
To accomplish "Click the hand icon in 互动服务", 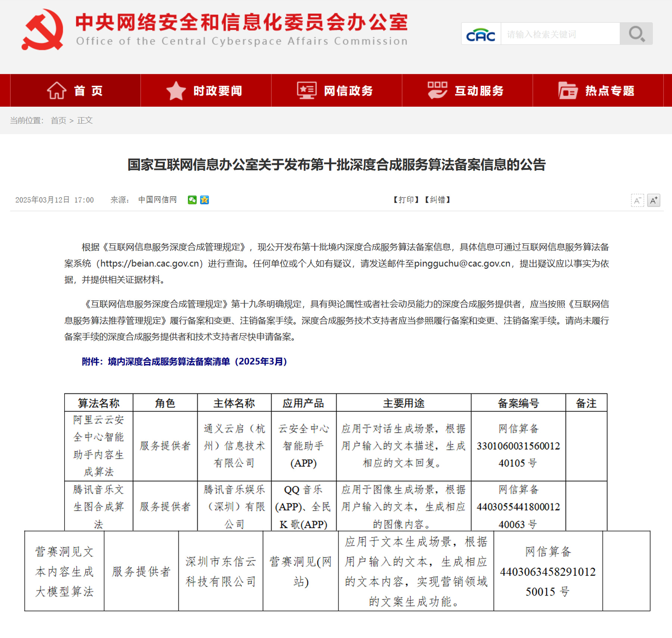I will point(437,91).
